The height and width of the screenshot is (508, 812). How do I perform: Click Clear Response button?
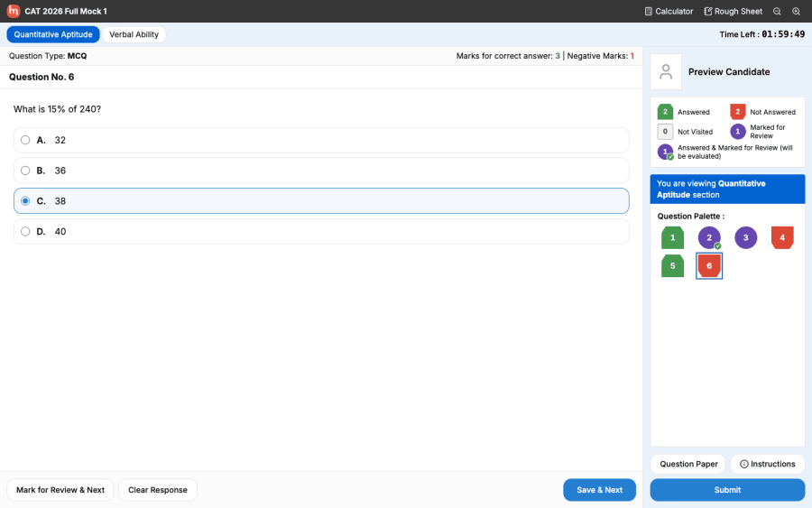157,490
